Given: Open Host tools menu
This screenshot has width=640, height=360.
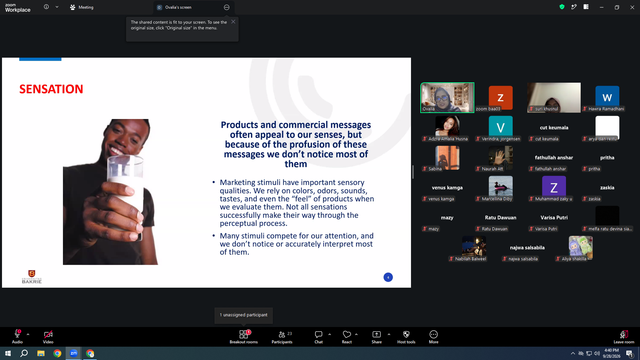Looking at the screenshot, I should pos(406,337).
